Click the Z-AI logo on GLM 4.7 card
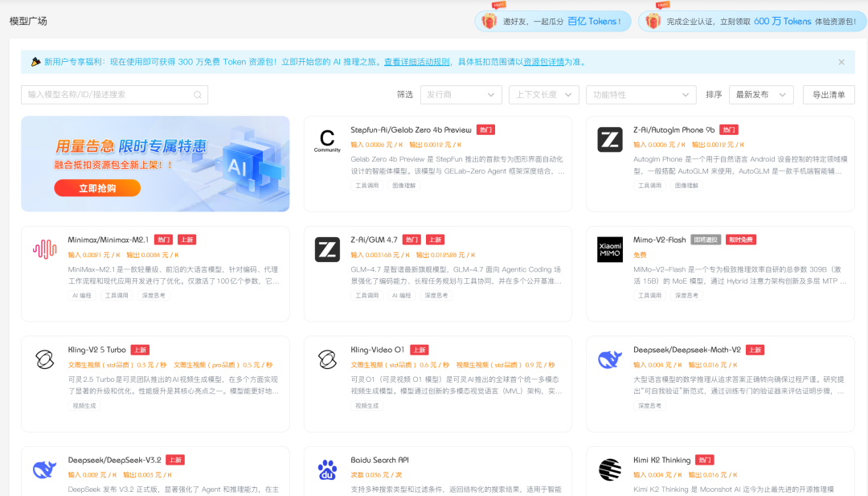 click(x=327, y=250)
